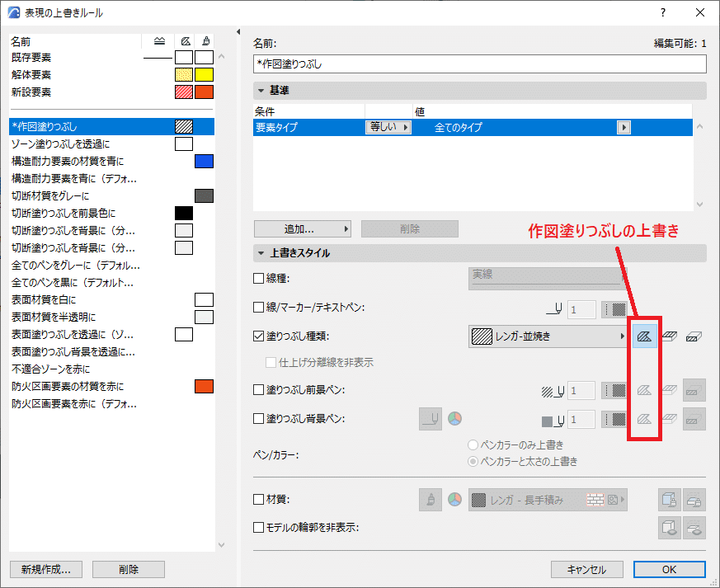Screen dimensions: 720x588
Task: Open 全てのタイプ value arrow button
Action: click(624, 127)
